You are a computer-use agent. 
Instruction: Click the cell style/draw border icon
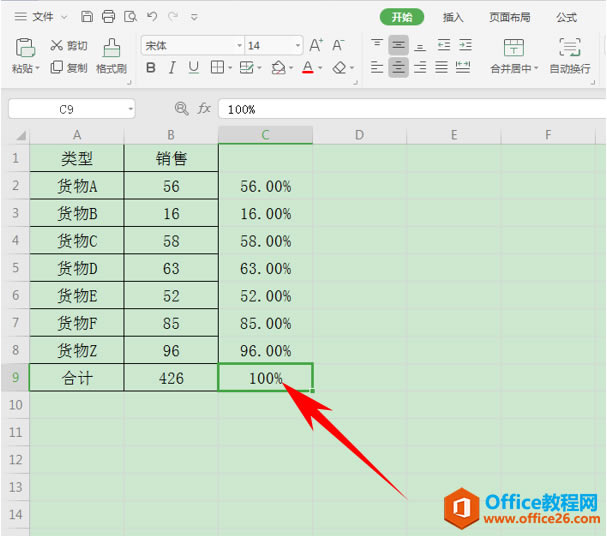tap(246, 67)
